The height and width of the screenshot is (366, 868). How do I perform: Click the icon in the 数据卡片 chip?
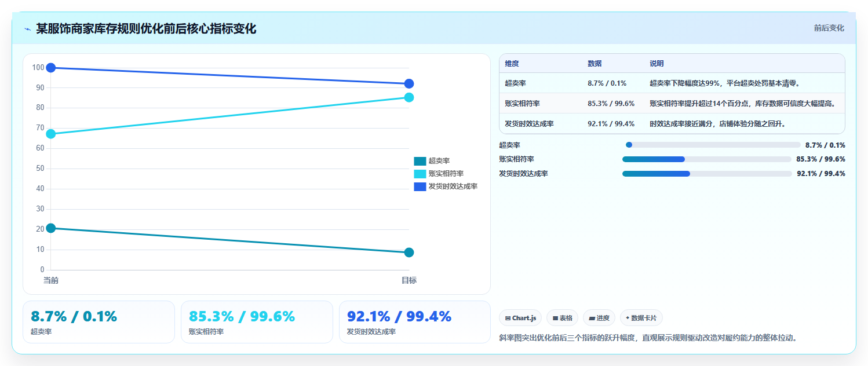coord(628,318)
